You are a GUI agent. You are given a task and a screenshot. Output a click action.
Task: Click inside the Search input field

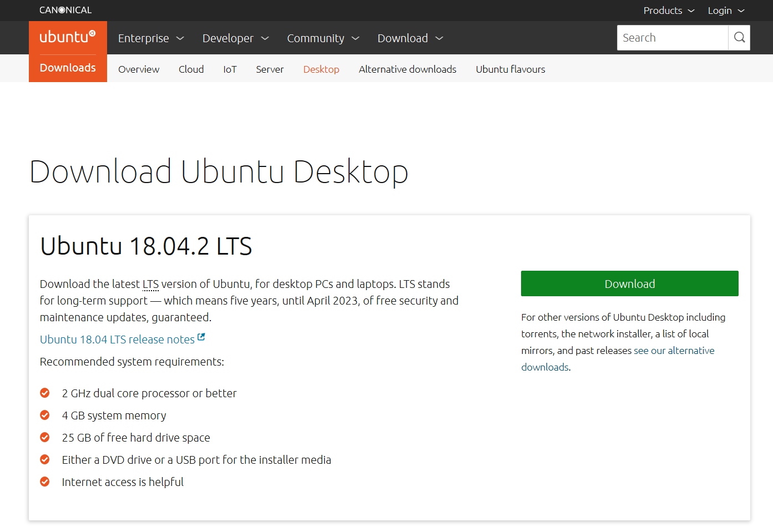point(671,37)
